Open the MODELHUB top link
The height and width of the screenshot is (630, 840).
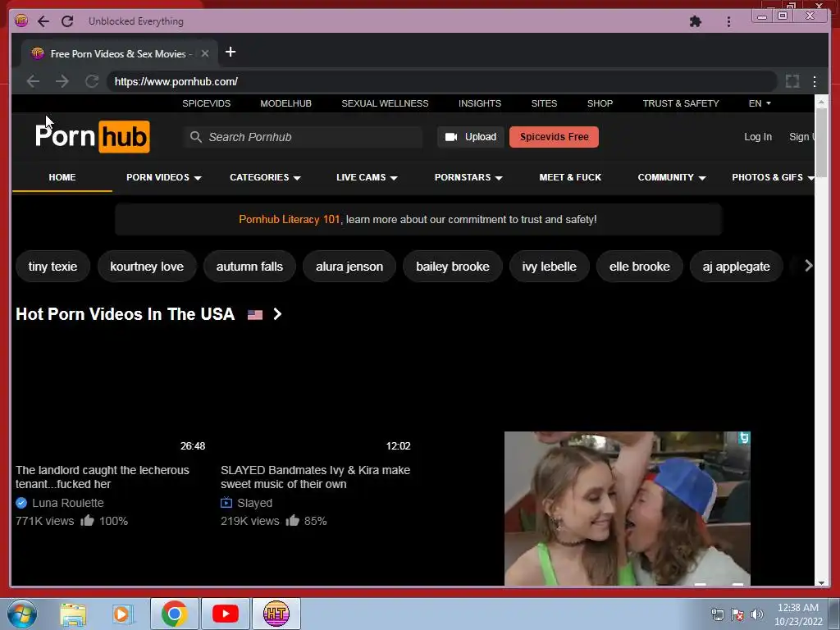click(x=285, y=103)
